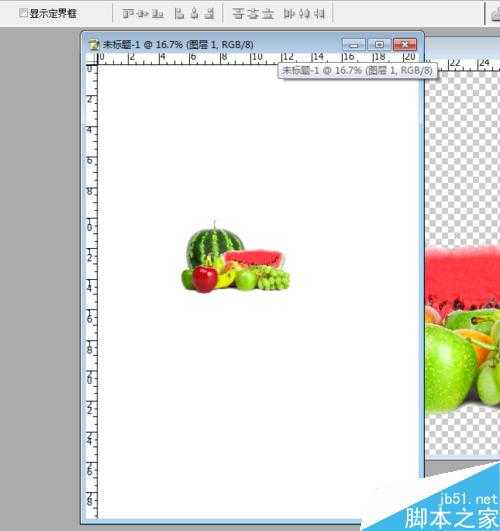Click distribute right edges icon
This screenshot has height=531, width=500.
click(x=319, y=14)
